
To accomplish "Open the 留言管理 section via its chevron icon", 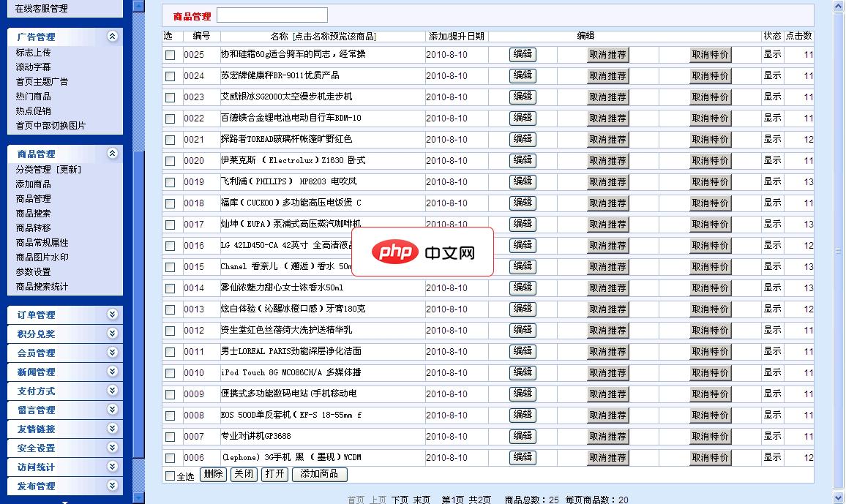I will pyautogui.click(x=112, y=409).
